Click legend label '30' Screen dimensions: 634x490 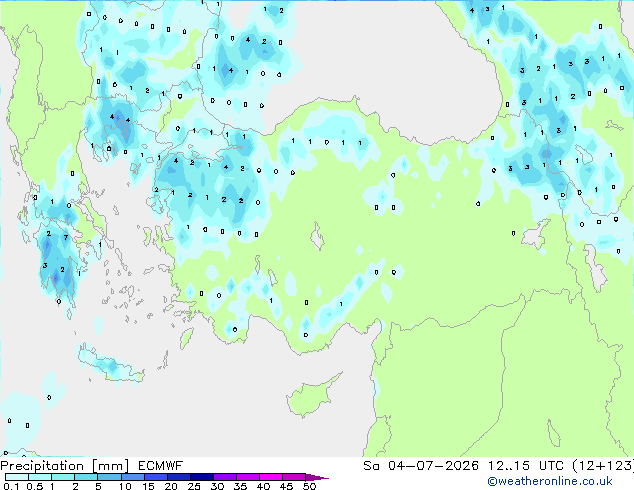pos(217,486)
